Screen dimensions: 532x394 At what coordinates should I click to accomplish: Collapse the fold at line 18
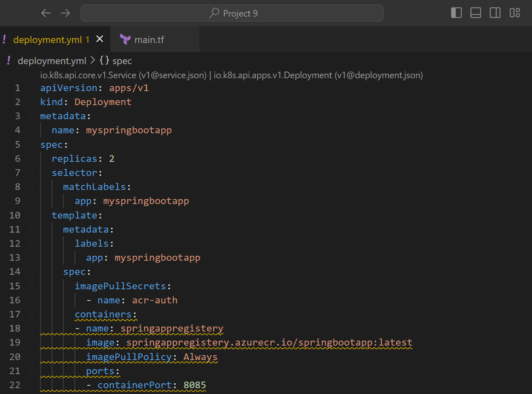click(32, 328)
